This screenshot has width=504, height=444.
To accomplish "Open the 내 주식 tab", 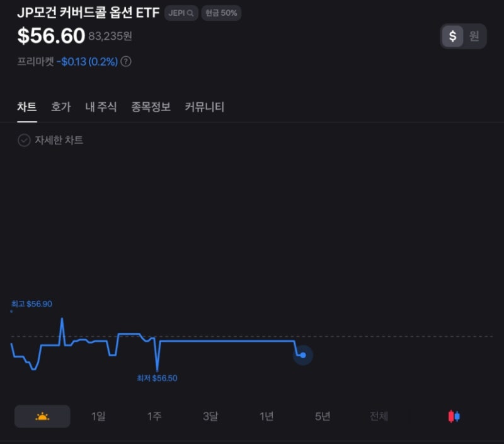I will (x=100, y=107).
